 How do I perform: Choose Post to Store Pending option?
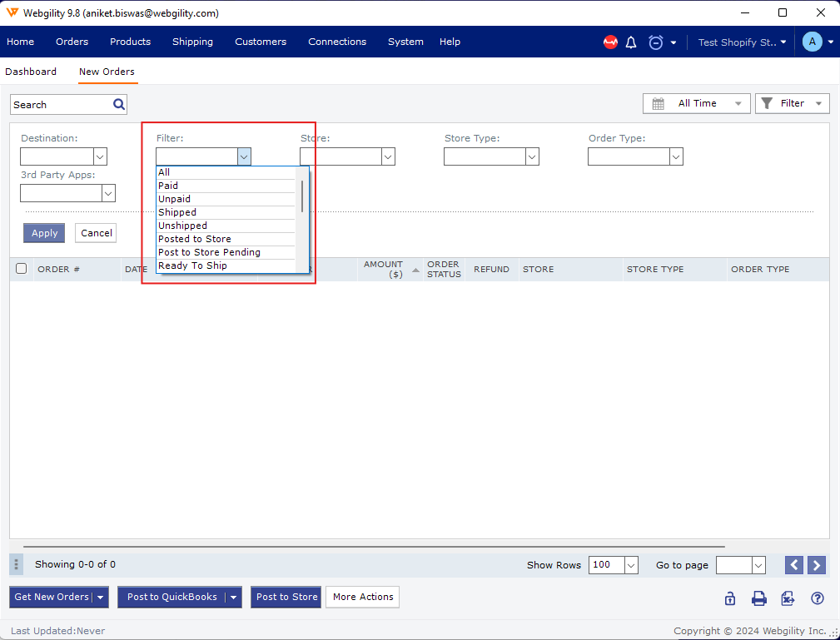(x=226, y=252)
